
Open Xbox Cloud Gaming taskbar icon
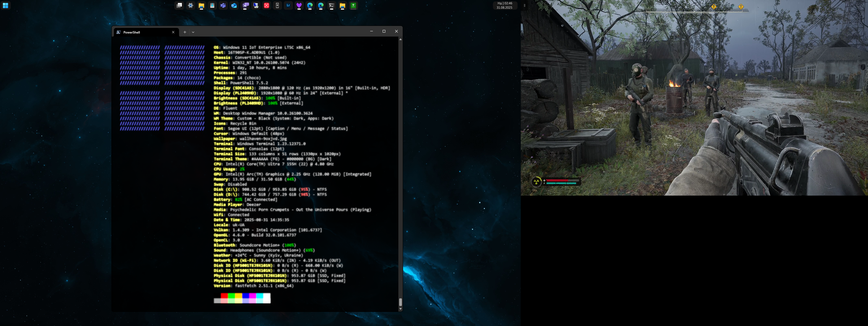coord(353,5)
